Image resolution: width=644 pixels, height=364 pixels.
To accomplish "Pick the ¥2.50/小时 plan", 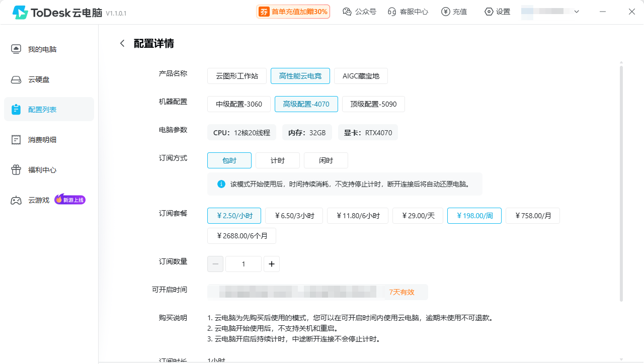I will (x=234, y=216).
